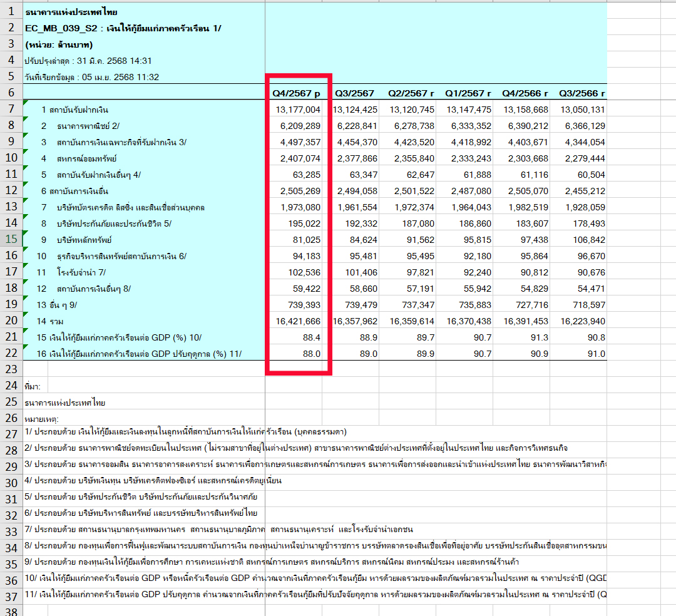
Task: Select the Q4/2567 p column header cell
Action: tap(296, 93)
